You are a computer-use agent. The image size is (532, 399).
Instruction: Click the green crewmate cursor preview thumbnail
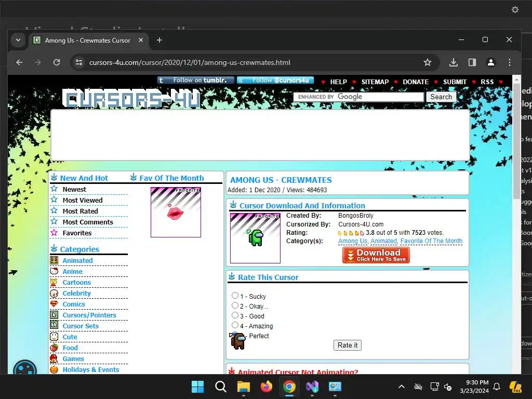click(x=255, y=238)
